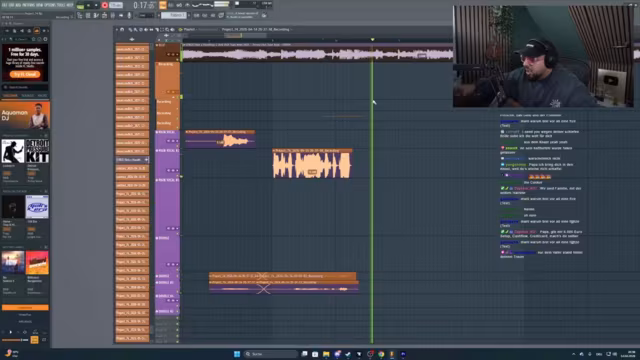Image resolution: width=640 pixels, height=360 pixels.
Task: Select the Slip tool in Playlist
Action: [151, 29]
